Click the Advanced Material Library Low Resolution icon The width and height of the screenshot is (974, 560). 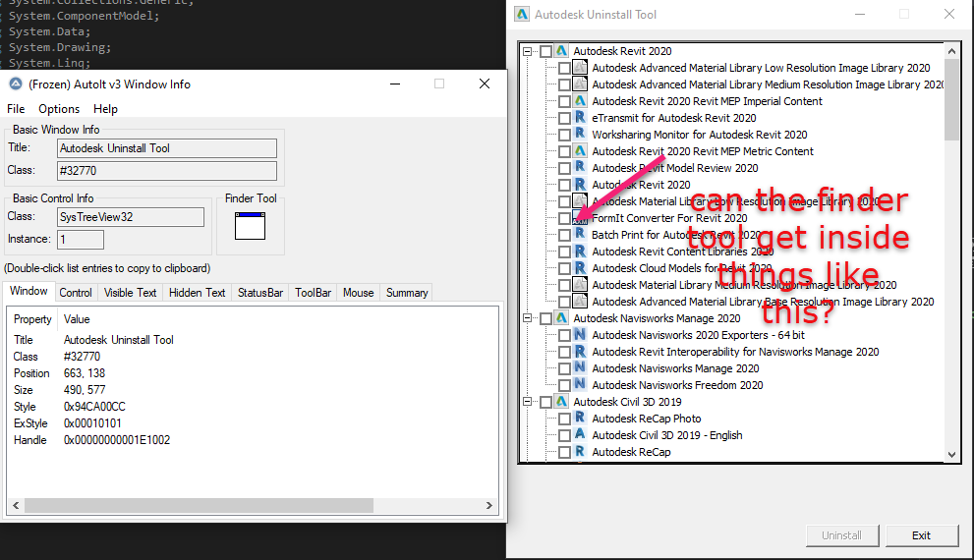[x=580, y=67]
